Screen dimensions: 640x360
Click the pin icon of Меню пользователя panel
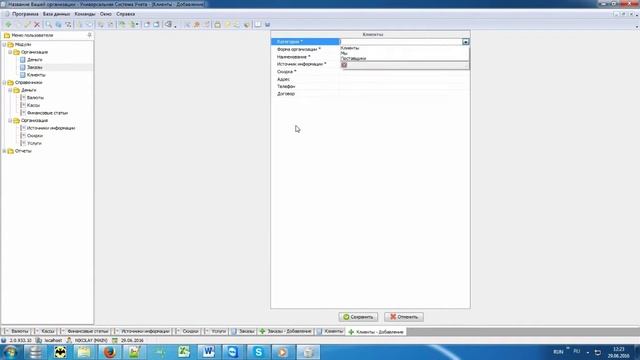click(x=89, y=36)
